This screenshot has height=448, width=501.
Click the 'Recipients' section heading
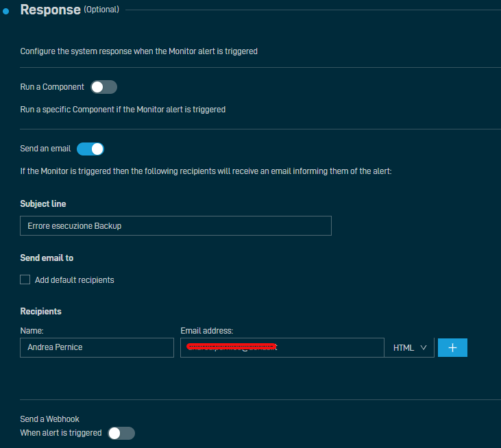(x=40, y=311)
